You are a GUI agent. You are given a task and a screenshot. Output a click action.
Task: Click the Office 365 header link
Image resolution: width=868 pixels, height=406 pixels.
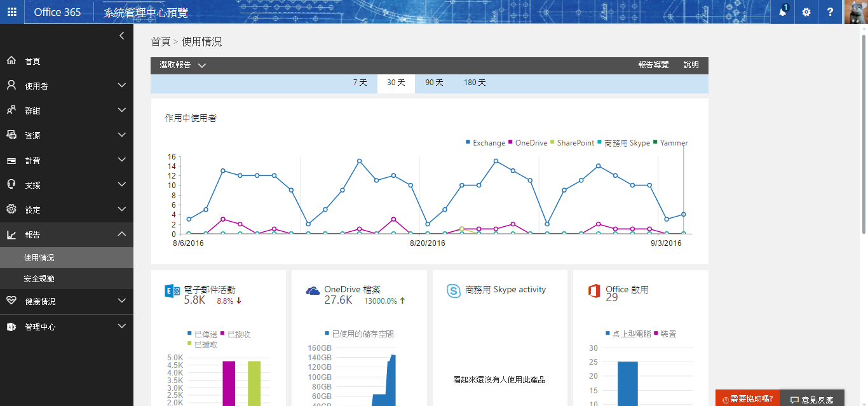click(x=57, y=12)
